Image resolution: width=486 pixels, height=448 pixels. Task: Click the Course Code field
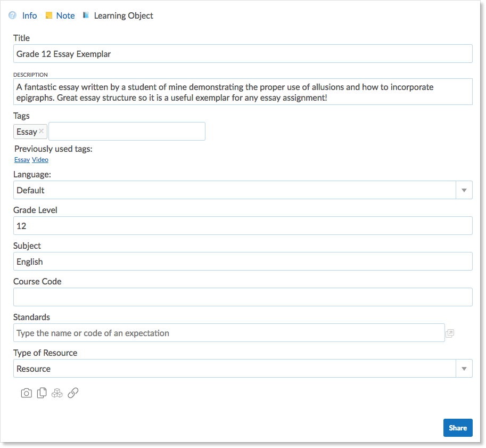coord(243,297)
